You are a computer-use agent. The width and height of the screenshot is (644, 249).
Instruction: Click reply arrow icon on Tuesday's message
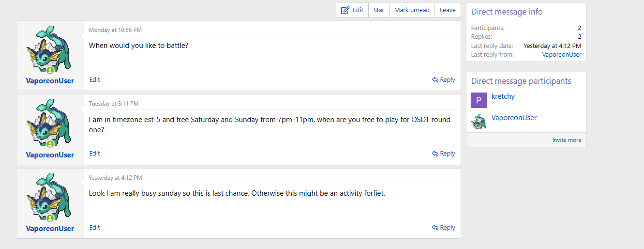pos(435,154)
